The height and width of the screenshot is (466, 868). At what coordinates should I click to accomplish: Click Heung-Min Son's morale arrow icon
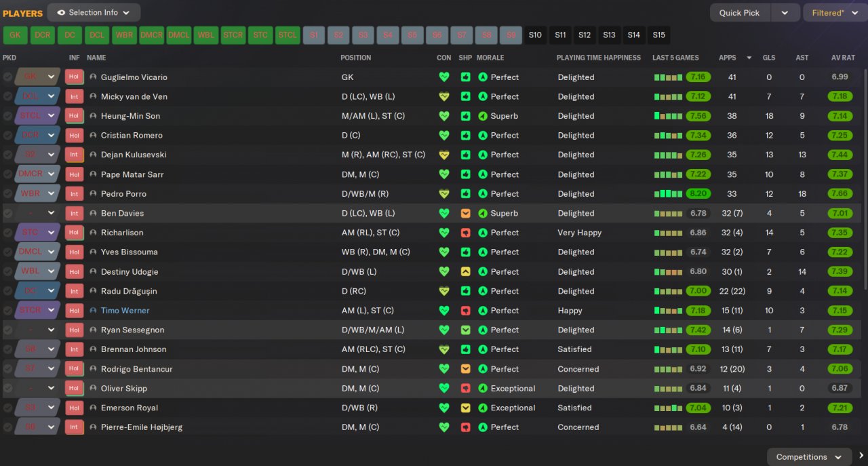[483, 116]
